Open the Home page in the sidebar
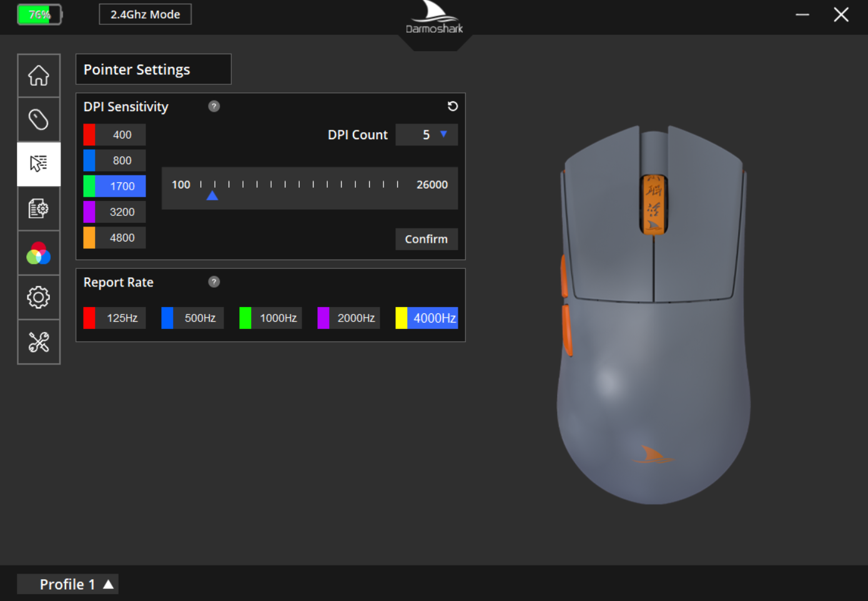868x601 pixels. pyautogui.click(x=39, y=76)
